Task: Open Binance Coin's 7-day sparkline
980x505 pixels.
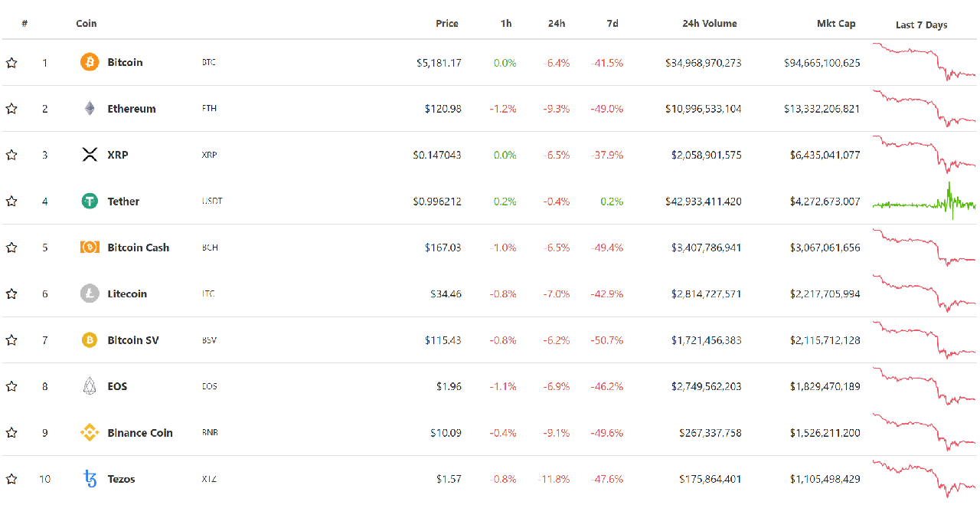Action: click(x=924, y=432)
